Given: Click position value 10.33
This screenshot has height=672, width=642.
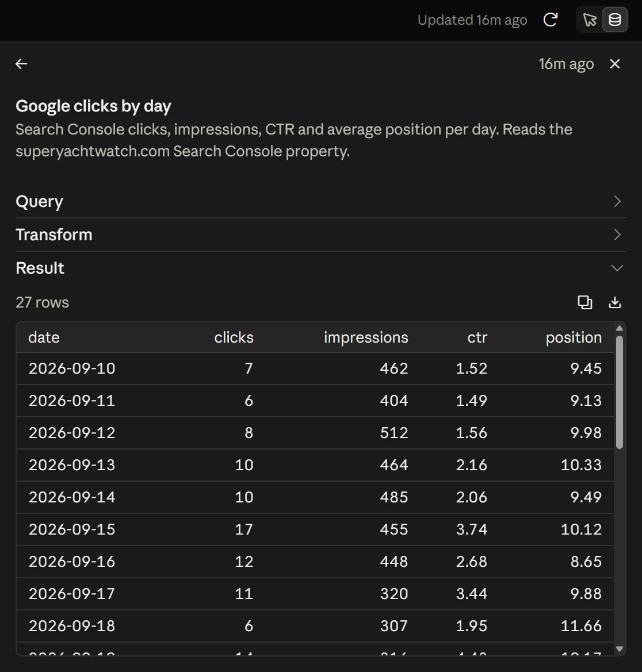Looking at the screenshot, I should (581, 465).
